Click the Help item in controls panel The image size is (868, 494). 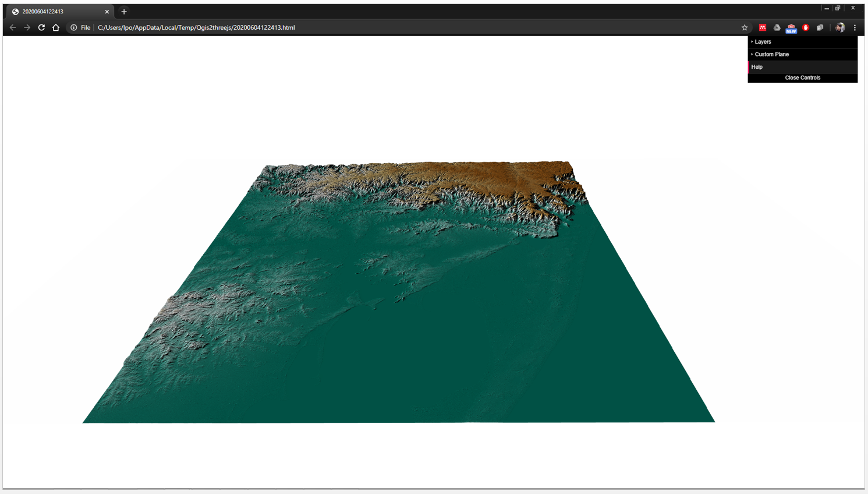[757, 67]
